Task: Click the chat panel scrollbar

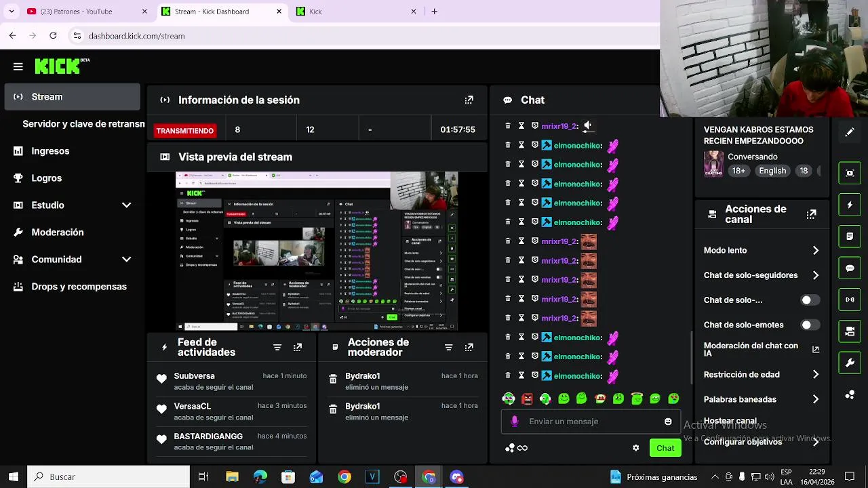Action: pos(692,358)
